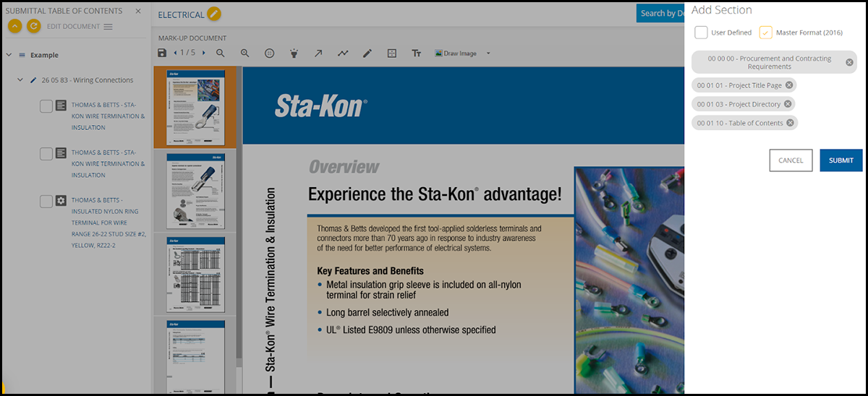This screenshot has height=396, width=868.
Task: Click the pencil icon beside 26 05 83
Action: point(33,80)
